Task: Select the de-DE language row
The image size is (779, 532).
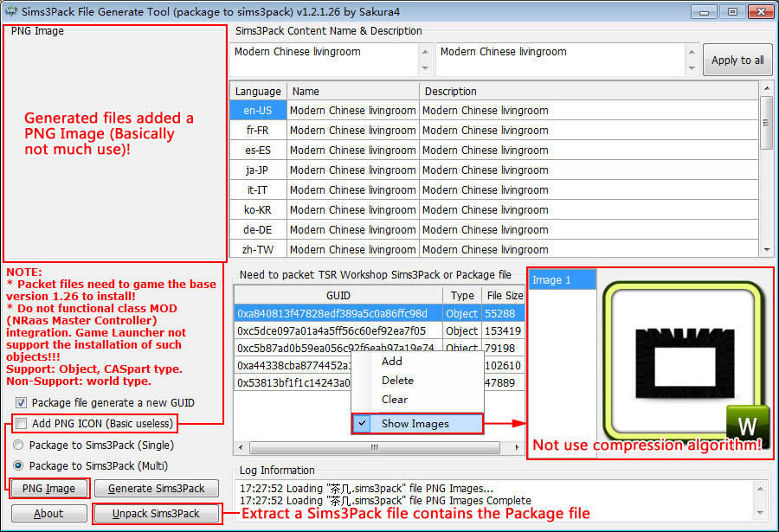Action: click(x=494, y=229)
